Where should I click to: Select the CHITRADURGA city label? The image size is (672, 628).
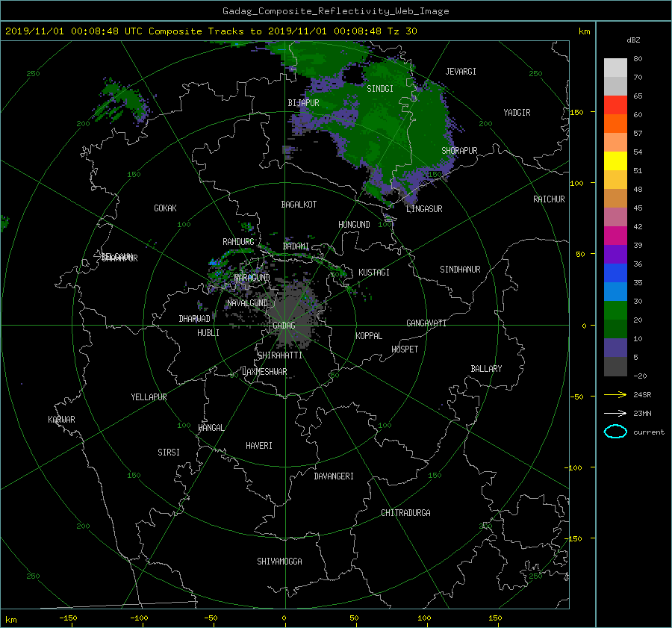click(405, 513)
